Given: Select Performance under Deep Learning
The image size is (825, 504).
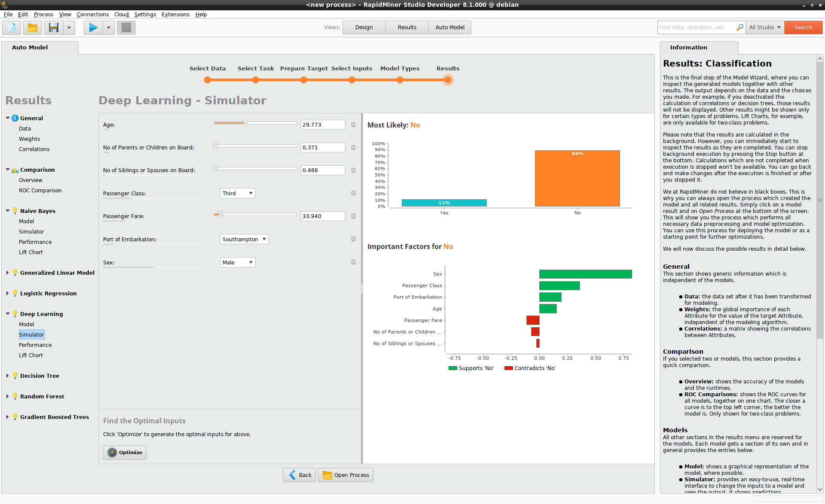Looking at the screenshot, I should [35, 345].
